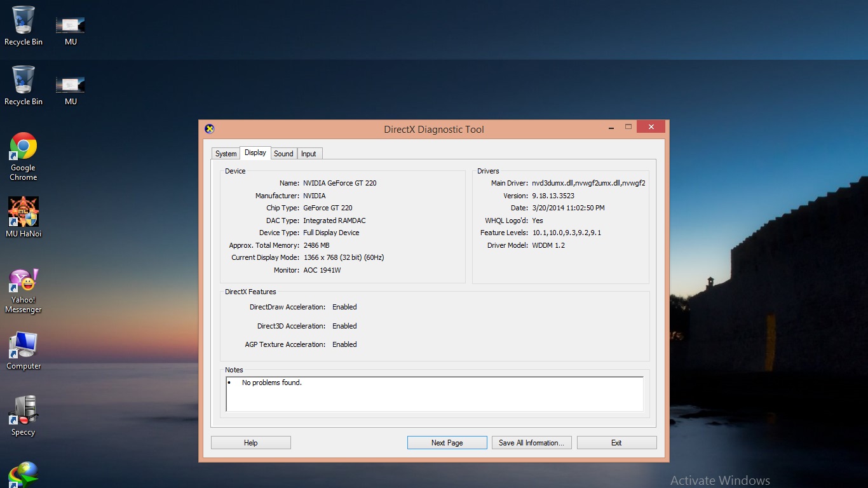Click the total memory value '2486 MB'
The image size is (868, 488).
click(x=316, y=245)
